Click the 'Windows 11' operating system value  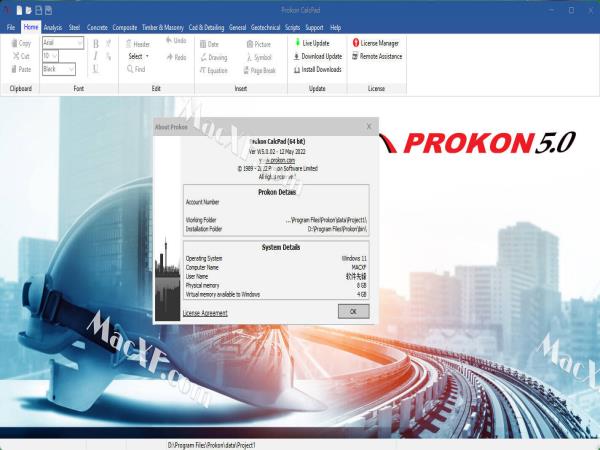[x=354, y=259]
